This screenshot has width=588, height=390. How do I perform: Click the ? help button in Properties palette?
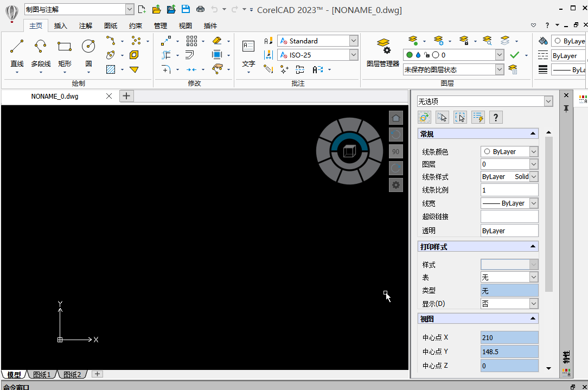(496, 117)
